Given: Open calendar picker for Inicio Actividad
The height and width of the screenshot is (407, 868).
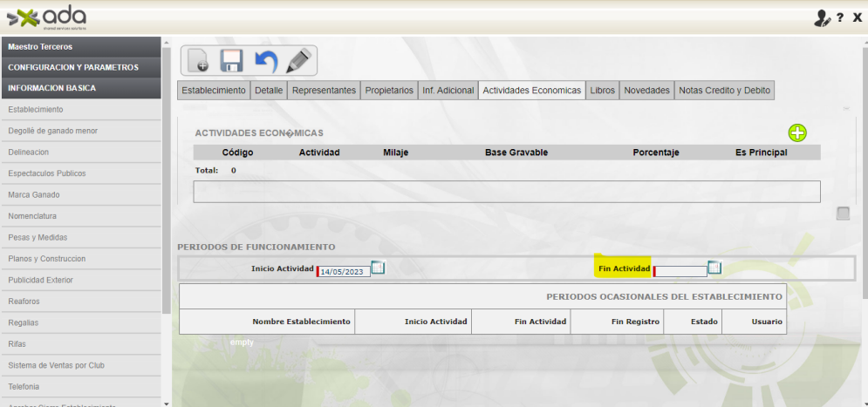Looking at the screenshot, I should (x=378, y=268).
